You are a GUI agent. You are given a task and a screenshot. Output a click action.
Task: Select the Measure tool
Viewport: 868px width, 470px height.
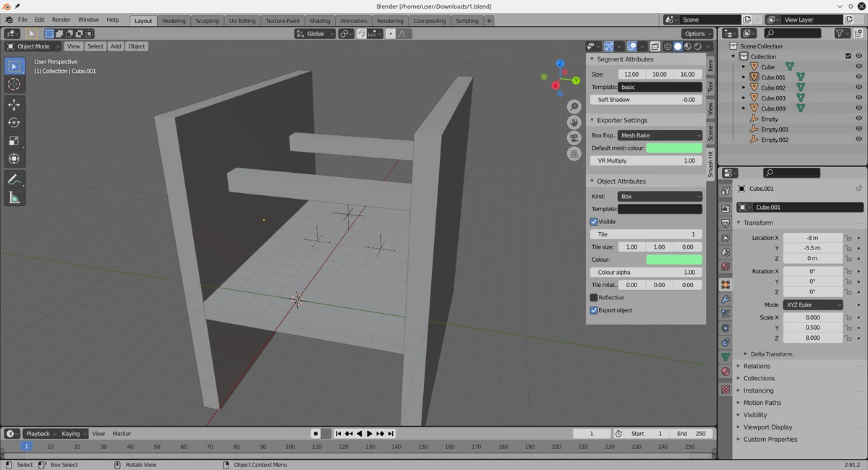(x=14, y=197)
